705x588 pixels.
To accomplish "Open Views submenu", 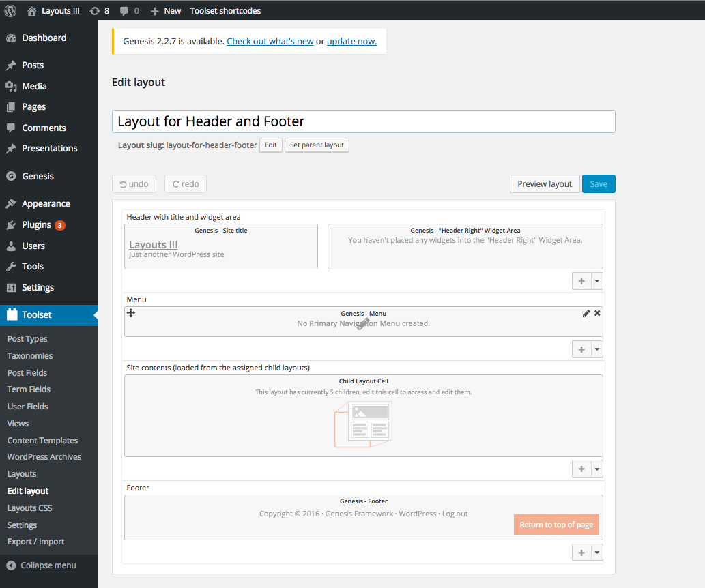I will click(x=18, y=424).
